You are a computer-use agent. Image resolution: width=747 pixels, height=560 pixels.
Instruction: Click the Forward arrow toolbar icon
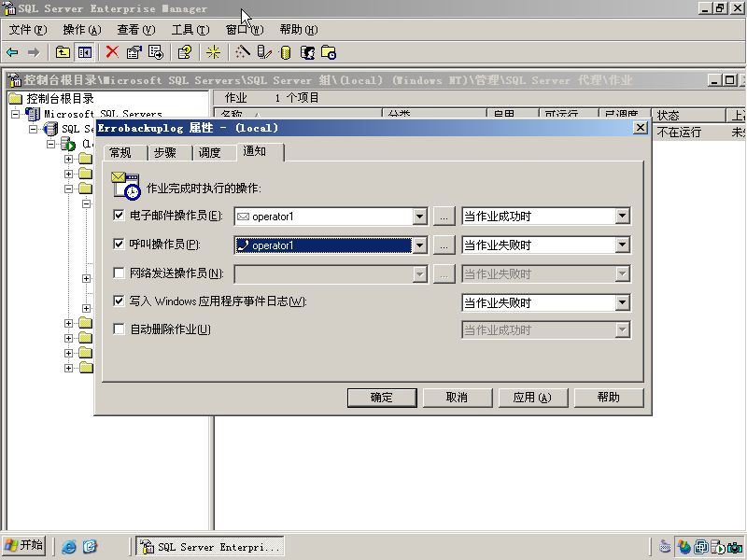point(33,52)
